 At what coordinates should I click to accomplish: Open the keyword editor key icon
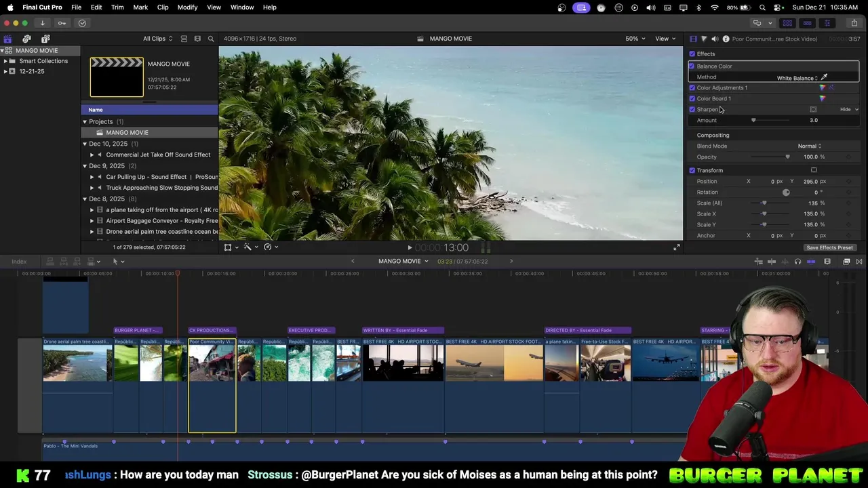pyautogui.click(x=62, y=23)
